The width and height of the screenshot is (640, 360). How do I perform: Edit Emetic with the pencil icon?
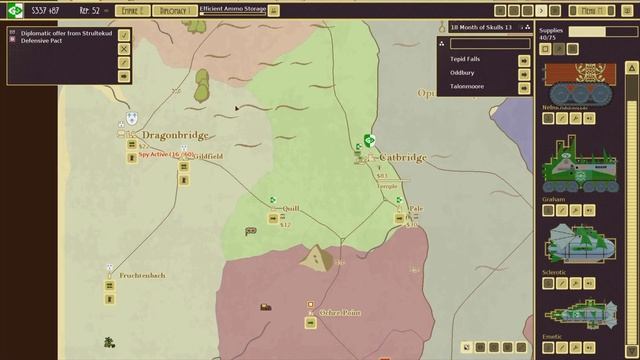point(562,348)
